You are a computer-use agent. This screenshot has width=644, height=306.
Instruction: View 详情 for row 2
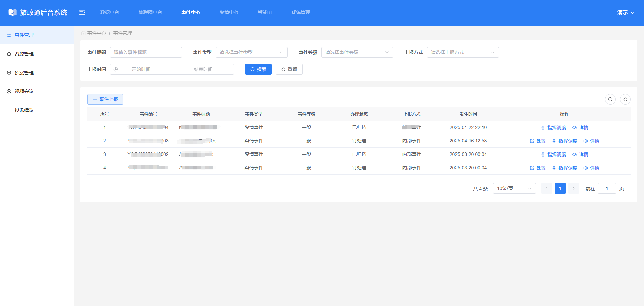pyautogui.click(x=591, y=141)
